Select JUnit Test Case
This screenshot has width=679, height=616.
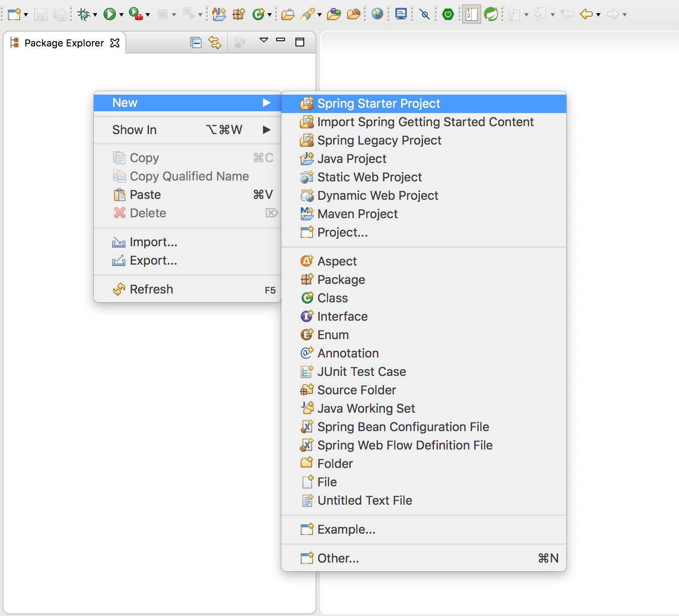424,372
